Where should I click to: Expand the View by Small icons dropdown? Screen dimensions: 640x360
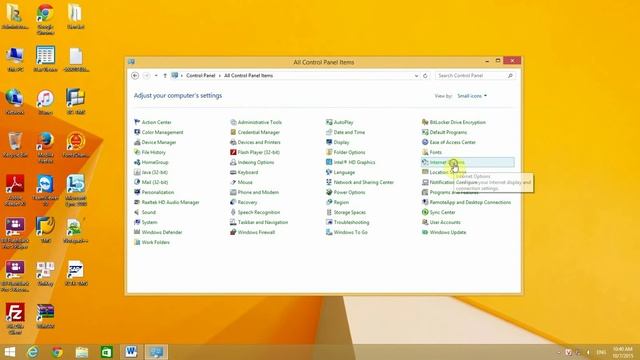pyautogui.click(x=472, y=96)
